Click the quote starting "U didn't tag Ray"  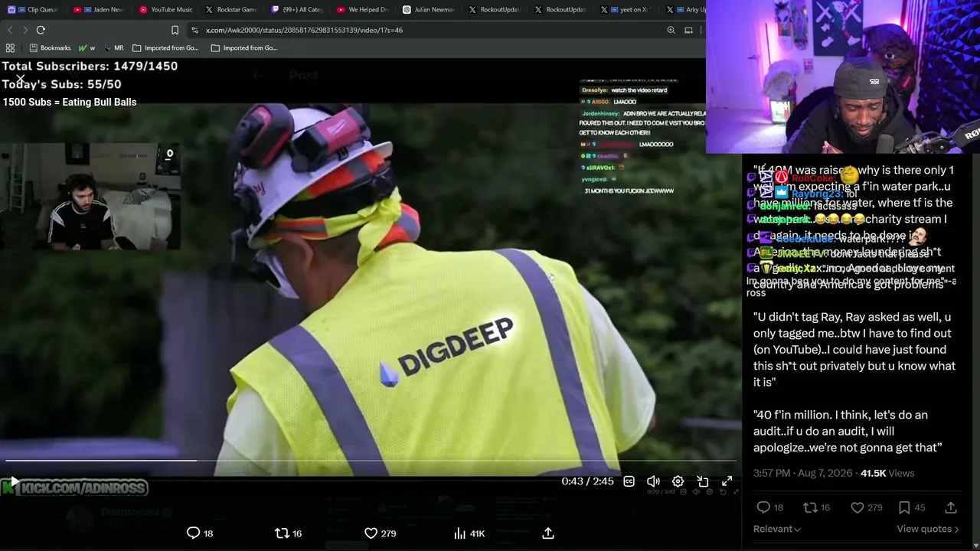coord(854,349)
